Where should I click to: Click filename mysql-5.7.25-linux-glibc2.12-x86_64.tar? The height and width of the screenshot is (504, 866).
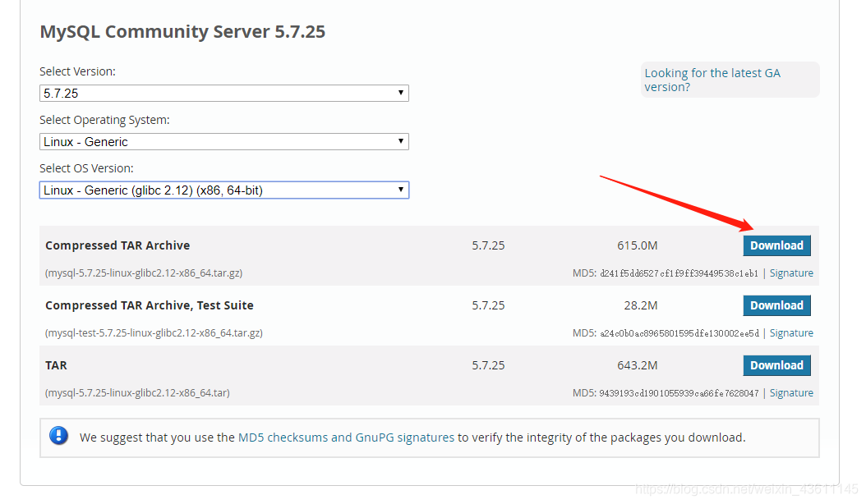137,393
